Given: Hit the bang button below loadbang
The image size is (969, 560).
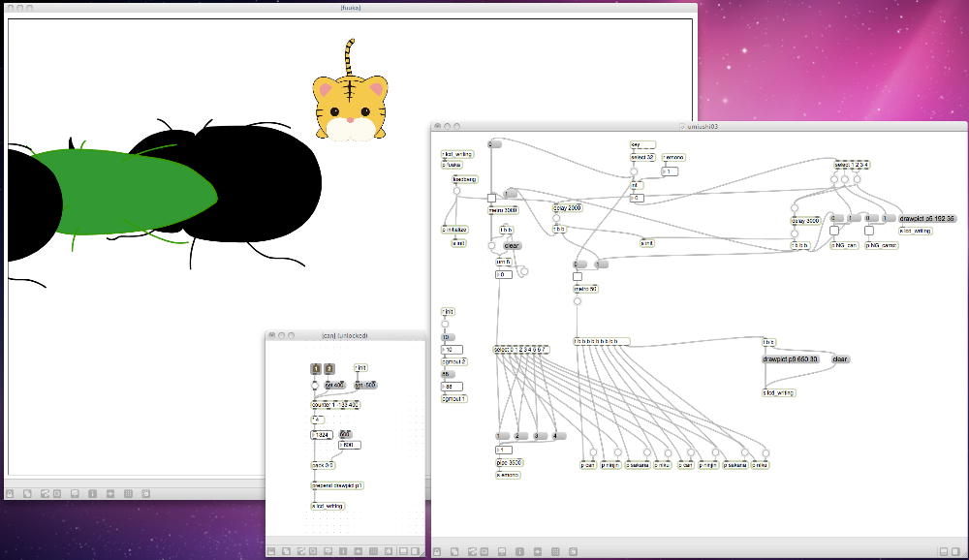Looking at the screenshot, I should [x=457, y=191].
